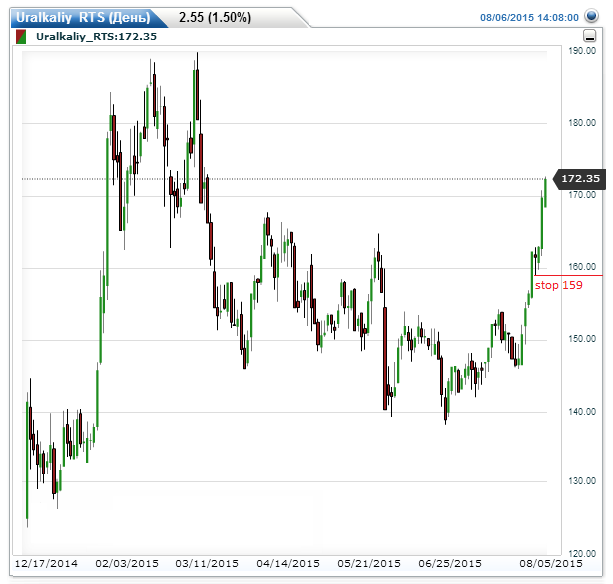The height and width of the screenshot is (584, 613).
Task: Click the timestamp 08/06/2015 14:08:00
Action: tap(529, 18)
